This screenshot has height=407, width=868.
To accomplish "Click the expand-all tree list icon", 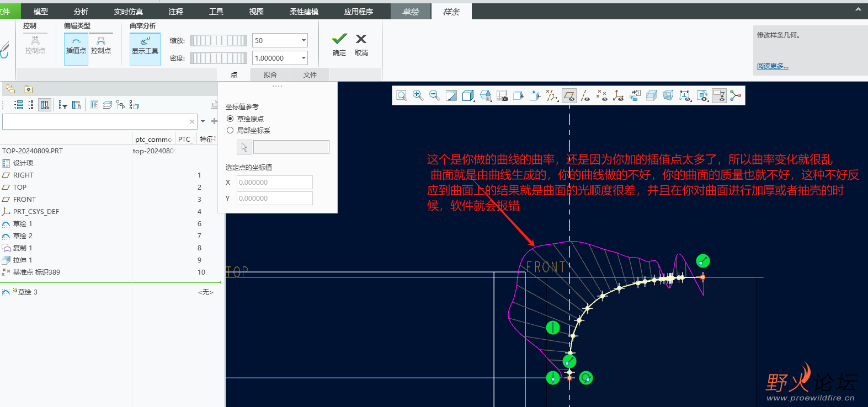I will pos(18,105).
